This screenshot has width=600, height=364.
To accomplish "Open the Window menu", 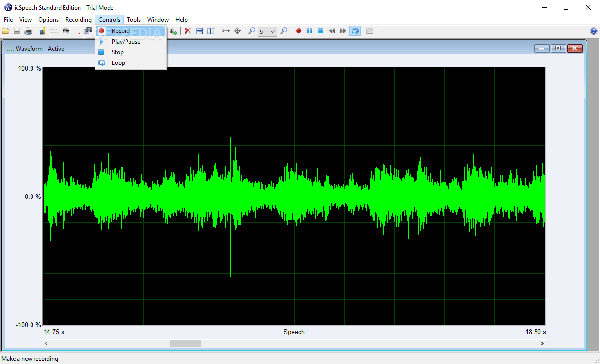I will click(158, 20).
